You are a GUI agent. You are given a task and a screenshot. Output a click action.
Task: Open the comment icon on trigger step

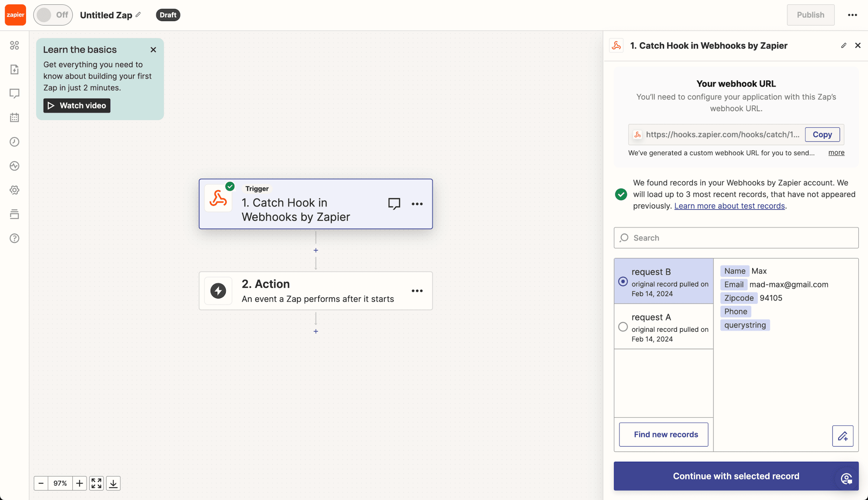click(394, 204)
